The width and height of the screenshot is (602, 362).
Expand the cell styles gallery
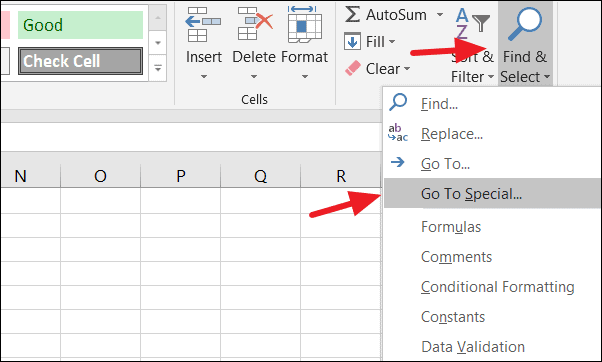click(157, 68)
